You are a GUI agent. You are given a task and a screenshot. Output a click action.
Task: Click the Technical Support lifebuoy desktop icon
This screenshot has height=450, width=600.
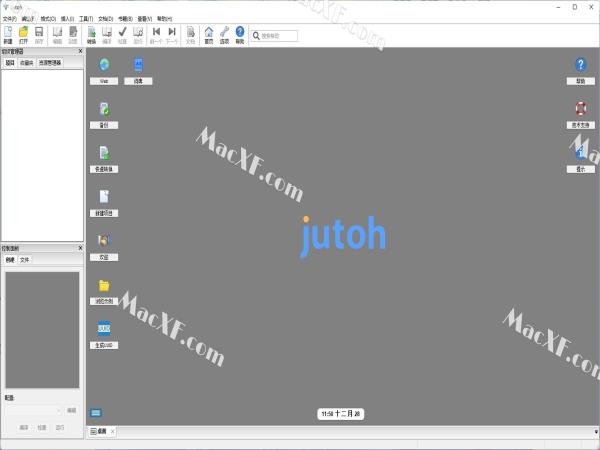580,109
